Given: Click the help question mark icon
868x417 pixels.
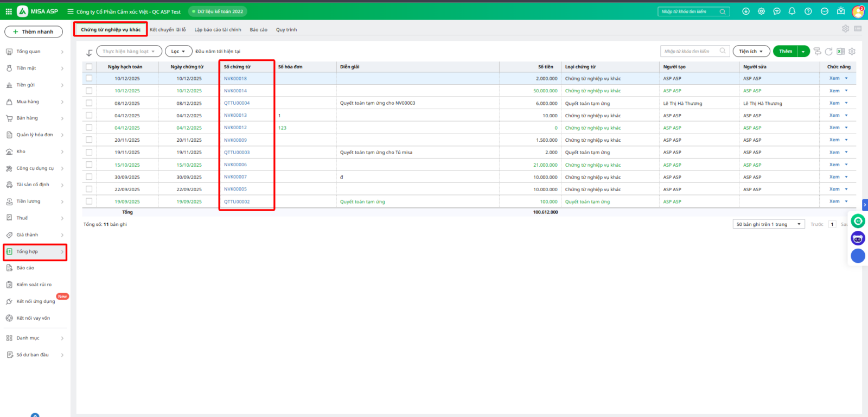Looking at the screenshot, I should tap(808, 11).
